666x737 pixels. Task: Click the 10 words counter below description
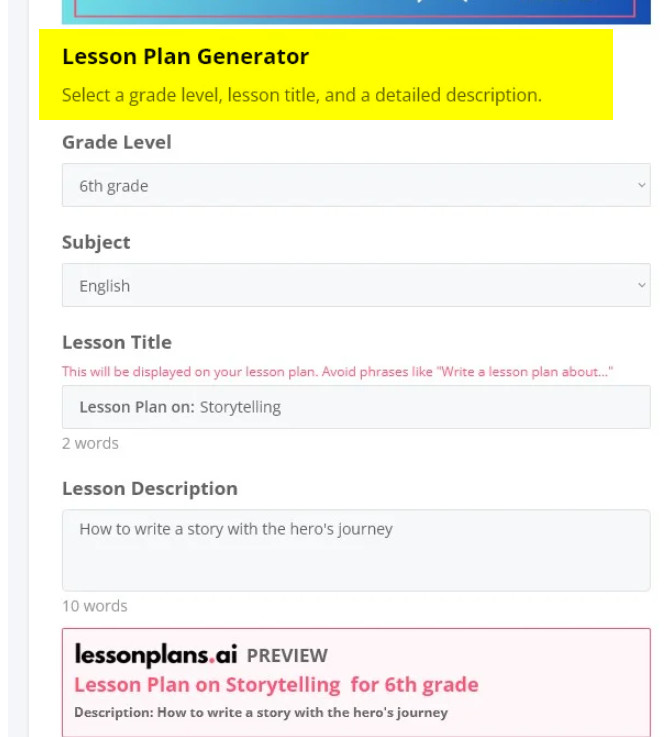94,606
